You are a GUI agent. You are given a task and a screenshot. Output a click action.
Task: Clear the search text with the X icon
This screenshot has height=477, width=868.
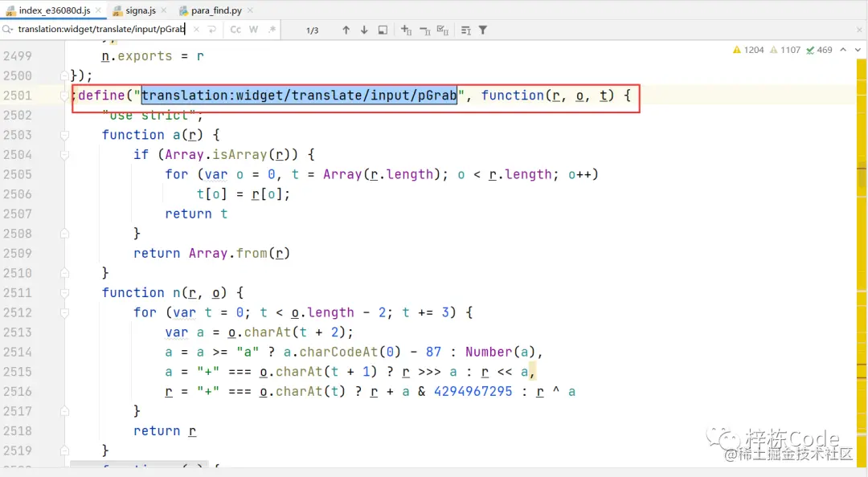coord(196,30)
